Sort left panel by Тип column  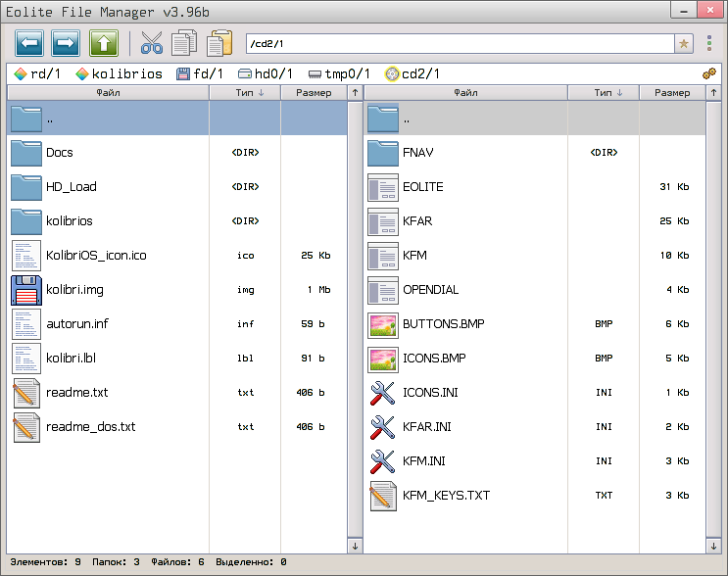pyautogui.click(x=245, y=93)
